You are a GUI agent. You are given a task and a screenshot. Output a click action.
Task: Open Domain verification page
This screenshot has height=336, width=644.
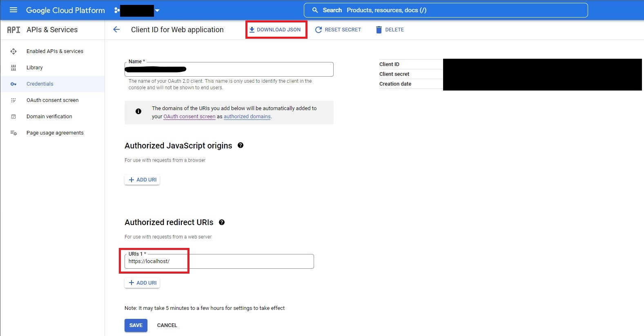click(x=49, y=117)
